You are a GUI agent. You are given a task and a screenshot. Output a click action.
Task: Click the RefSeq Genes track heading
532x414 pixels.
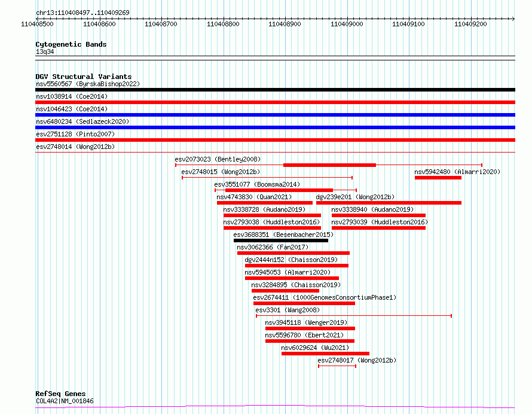(60, 394)
